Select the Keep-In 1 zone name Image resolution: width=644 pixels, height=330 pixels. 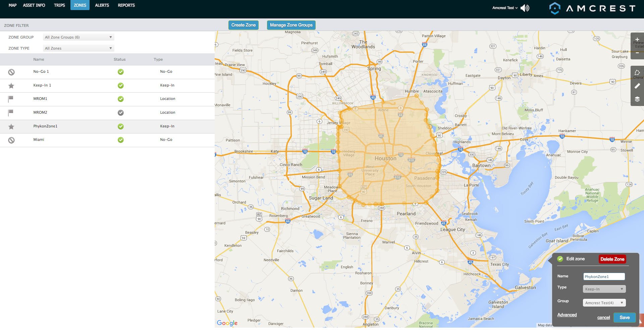pos(42,85)
